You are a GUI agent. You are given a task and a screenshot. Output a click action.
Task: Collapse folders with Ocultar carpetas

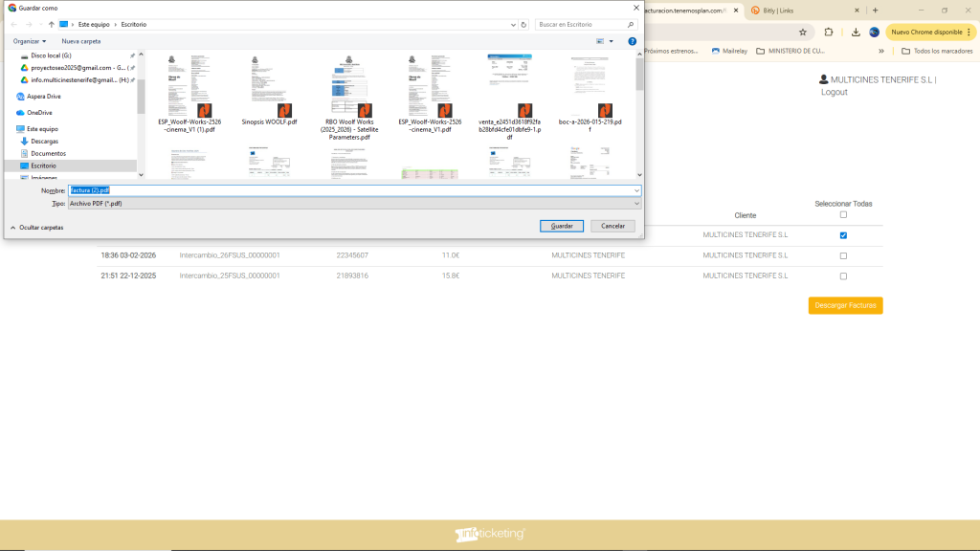click(x=37, y=228)
